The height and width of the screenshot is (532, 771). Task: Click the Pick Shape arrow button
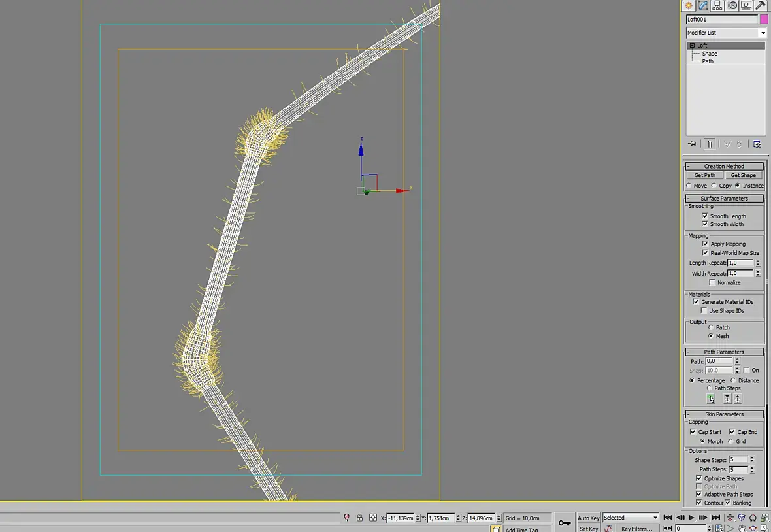click(x=710, y=399)
